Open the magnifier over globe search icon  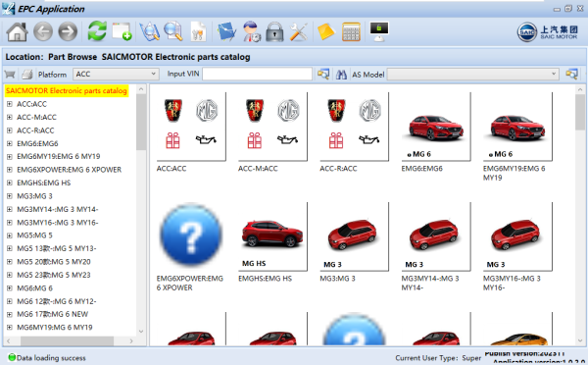pyautogui.click(x=149, y=31)
